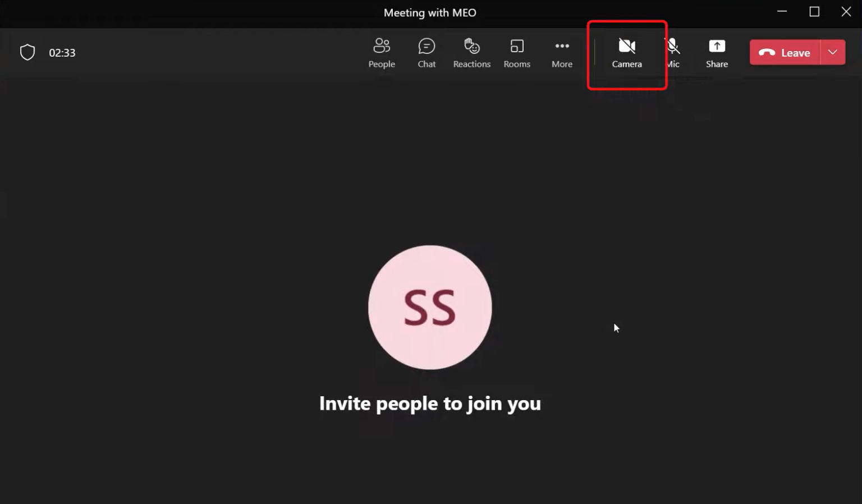Click the shield security icon
The height and width of the screenshot is (504, 862).
click(x=27, y=52)
